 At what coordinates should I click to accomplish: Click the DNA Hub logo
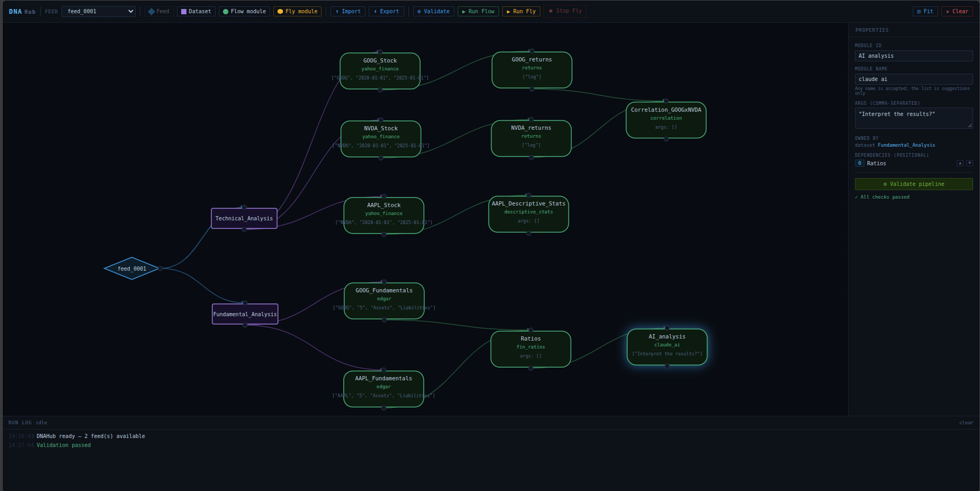click(x=22, y=12)
